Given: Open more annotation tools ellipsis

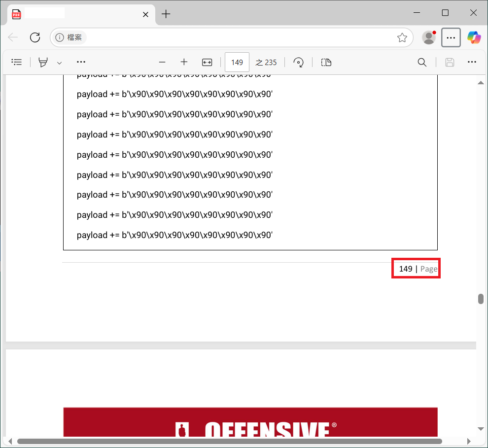Looking at the screenshot, I should click(81, 62).
